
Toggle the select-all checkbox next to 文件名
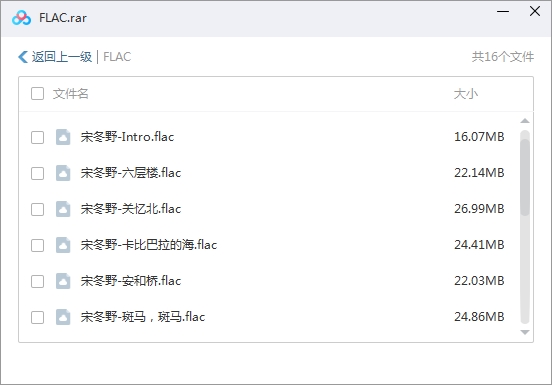pos(37,94)
